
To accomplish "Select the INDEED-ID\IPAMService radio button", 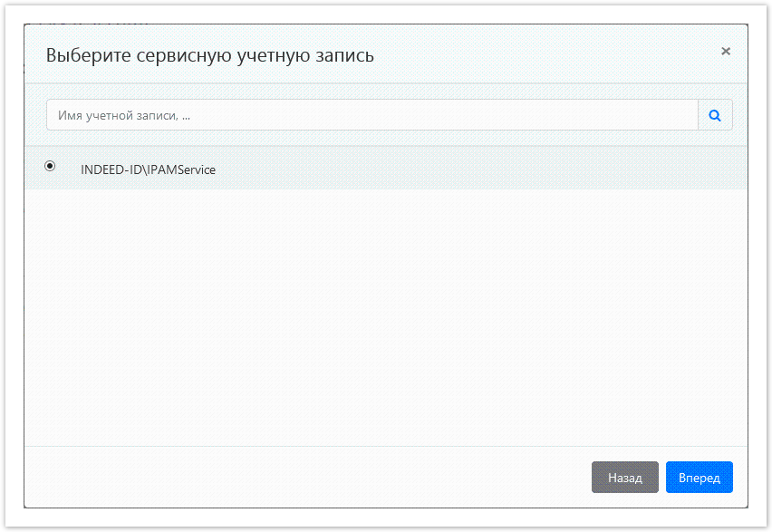I will pyautogui.click(x=50, y=166).
